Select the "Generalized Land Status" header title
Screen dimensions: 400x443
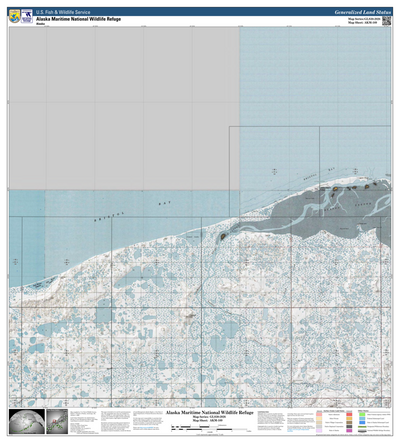(363, 12)
